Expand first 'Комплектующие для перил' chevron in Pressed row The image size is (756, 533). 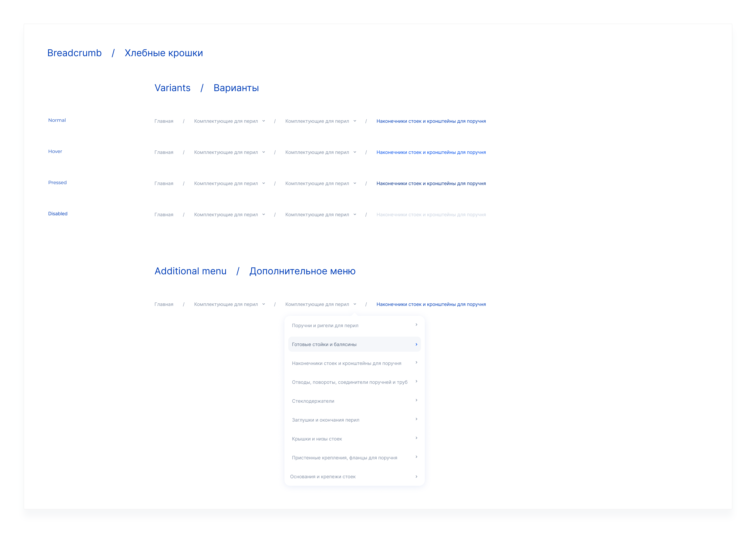tap(263, 184)
